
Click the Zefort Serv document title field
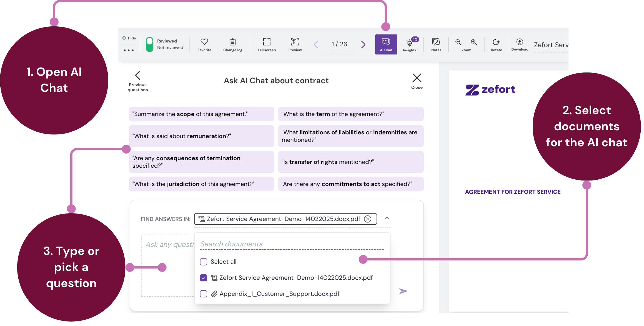[x=551, y=45]
